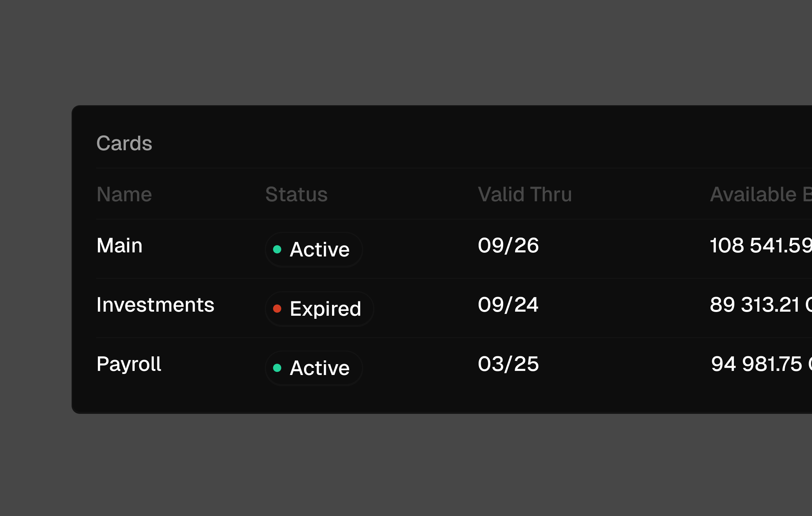Screen dimensions: 812x516
Task: Click the 03/25 expiry date
Action: pyautogui.click(x=508, y=364)
